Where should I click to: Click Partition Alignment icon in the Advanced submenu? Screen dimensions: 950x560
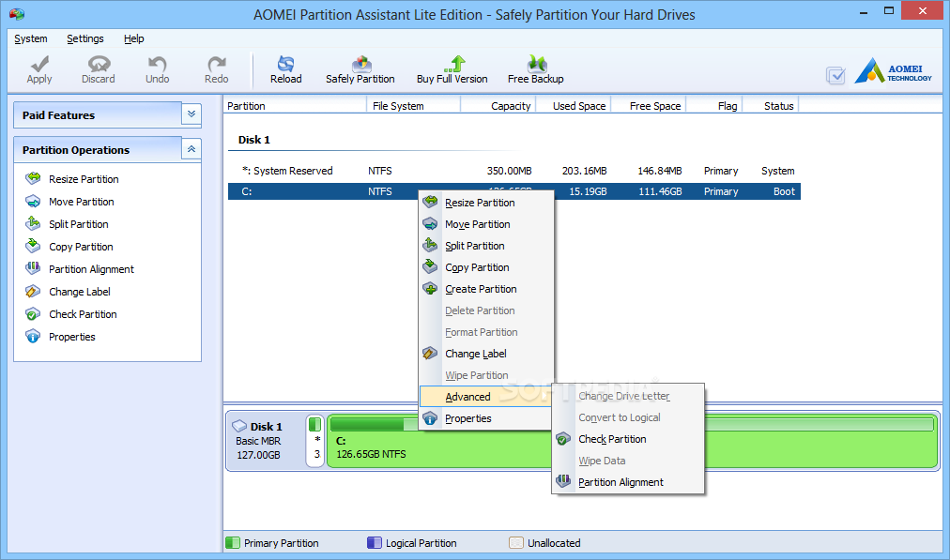563,481
